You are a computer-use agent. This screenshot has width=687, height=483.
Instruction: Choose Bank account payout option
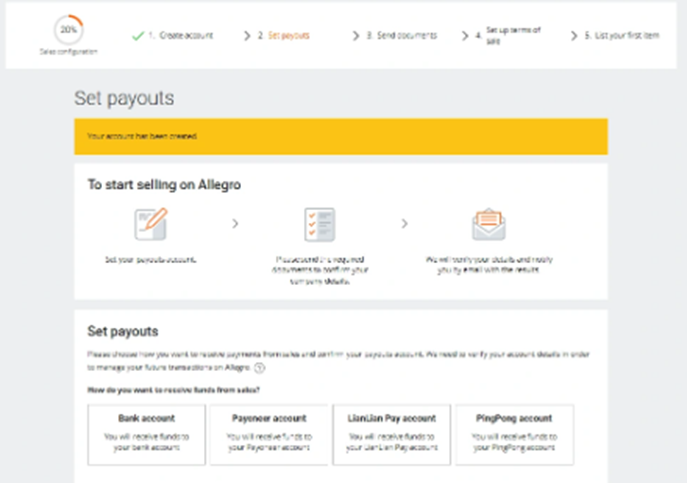pyautogui.click(x=146, y=434)
